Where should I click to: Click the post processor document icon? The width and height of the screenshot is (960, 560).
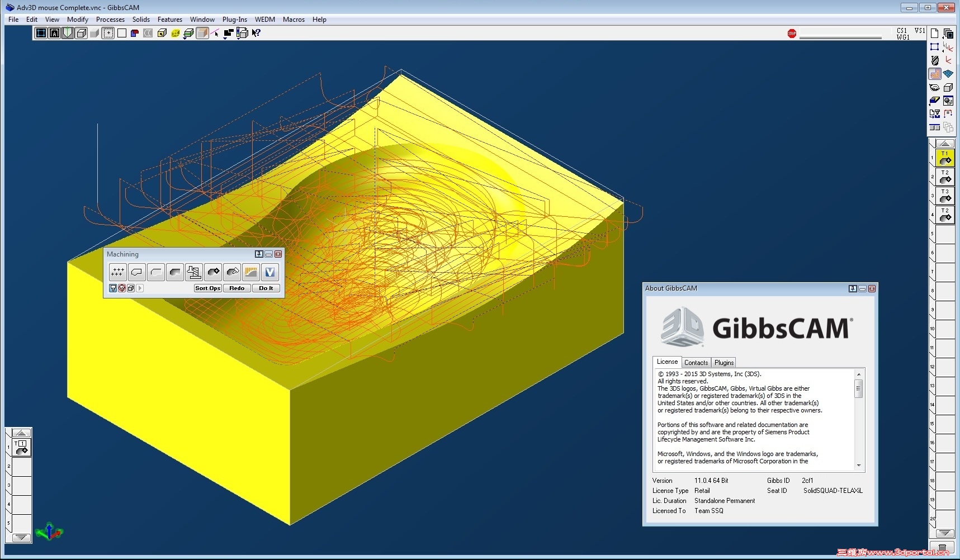point(934,114)
